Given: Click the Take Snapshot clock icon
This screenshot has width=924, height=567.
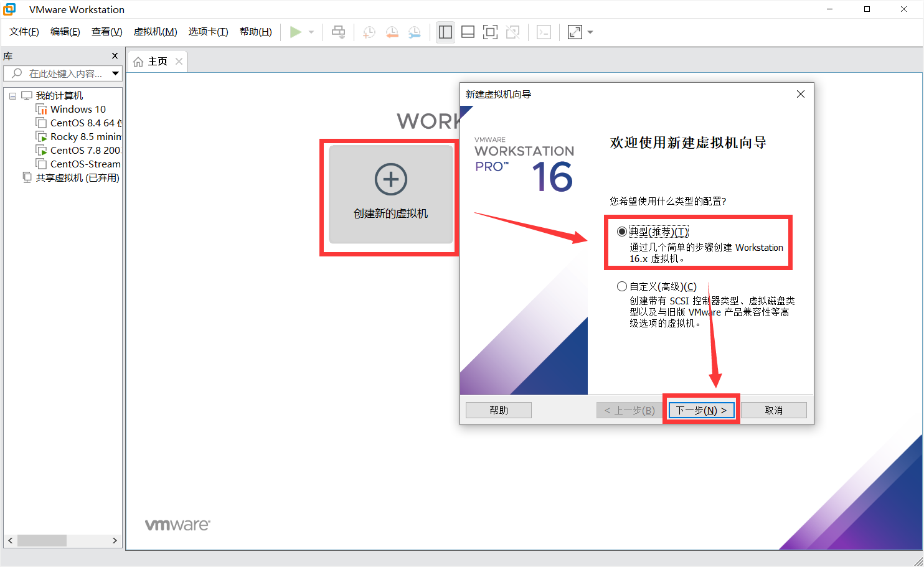Looking at the screenshot, I should click(369, 32).
